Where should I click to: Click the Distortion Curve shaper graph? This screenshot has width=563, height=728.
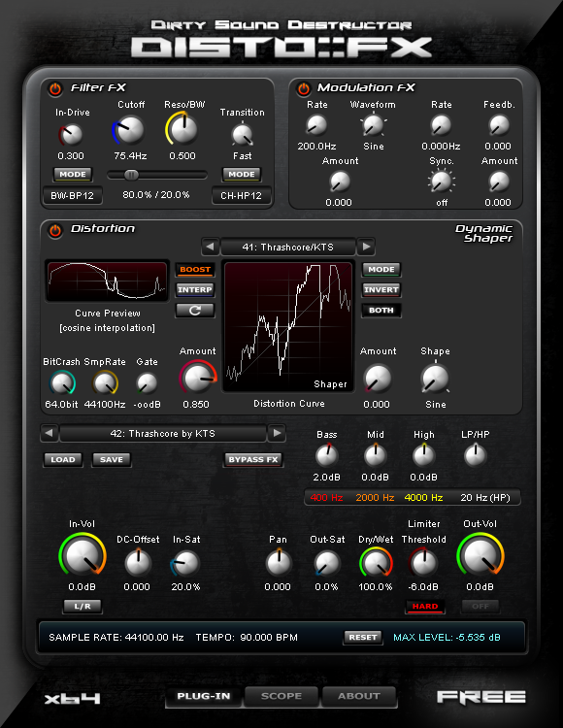pos(288,327)
